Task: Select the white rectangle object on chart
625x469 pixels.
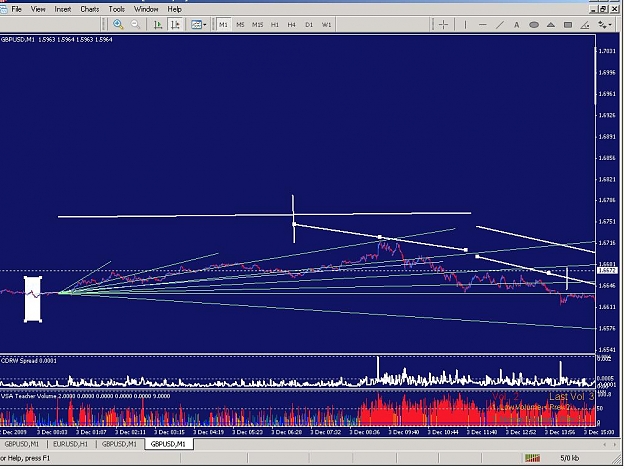Action: click(x=33, y=299)
